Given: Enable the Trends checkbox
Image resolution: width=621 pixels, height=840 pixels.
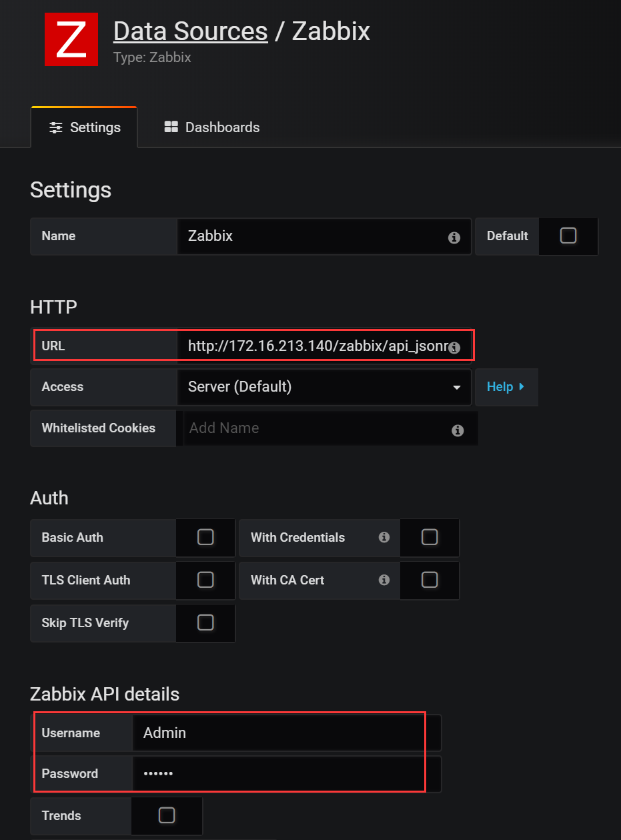Looking at the screenshot, I should [167, 815].
